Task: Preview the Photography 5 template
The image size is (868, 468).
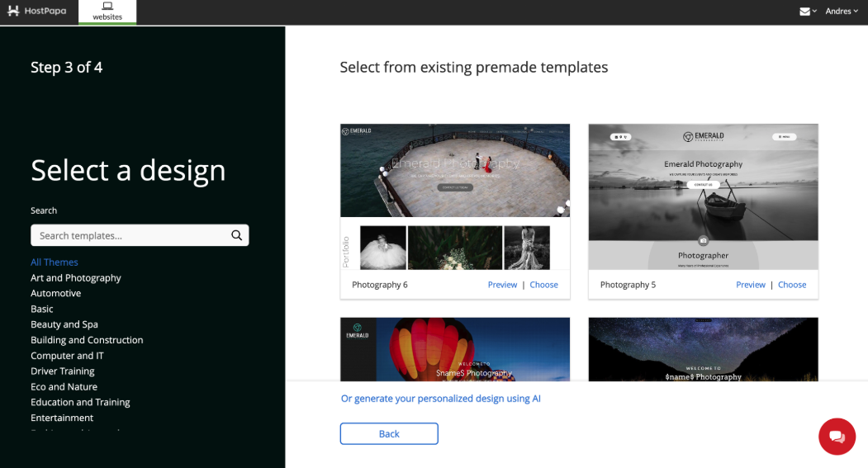Action: [x=751, y=284]
